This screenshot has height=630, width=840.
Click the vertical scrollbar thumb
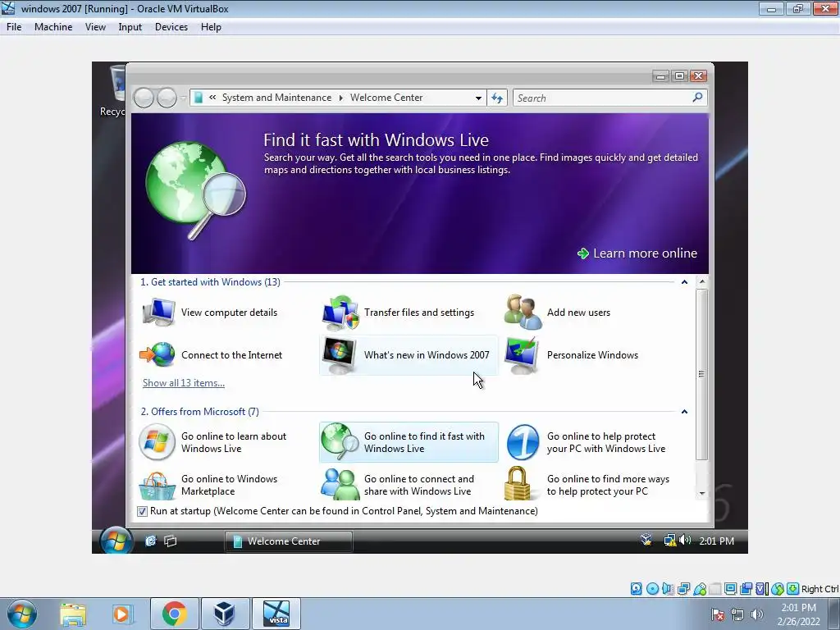(x=702, y=374)
